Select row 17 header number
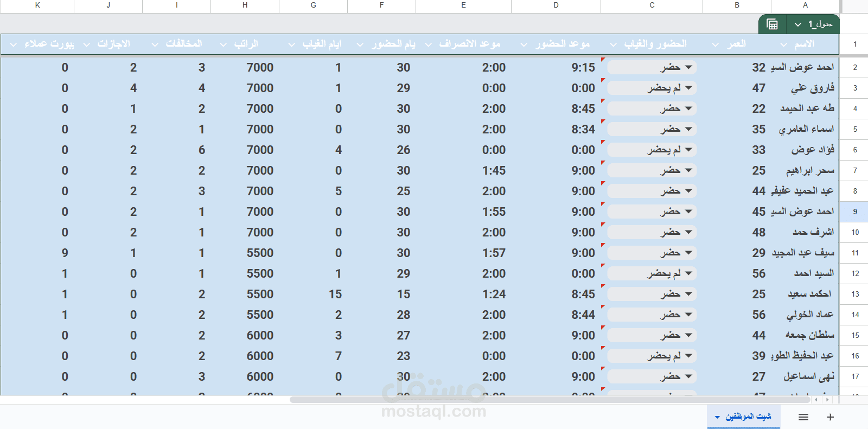 (x=855, y=376)
